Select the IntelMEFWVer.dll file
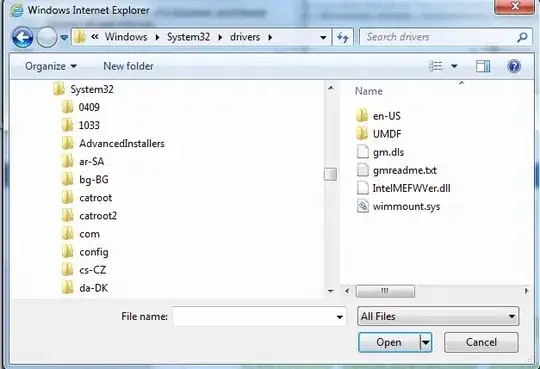 403,188
